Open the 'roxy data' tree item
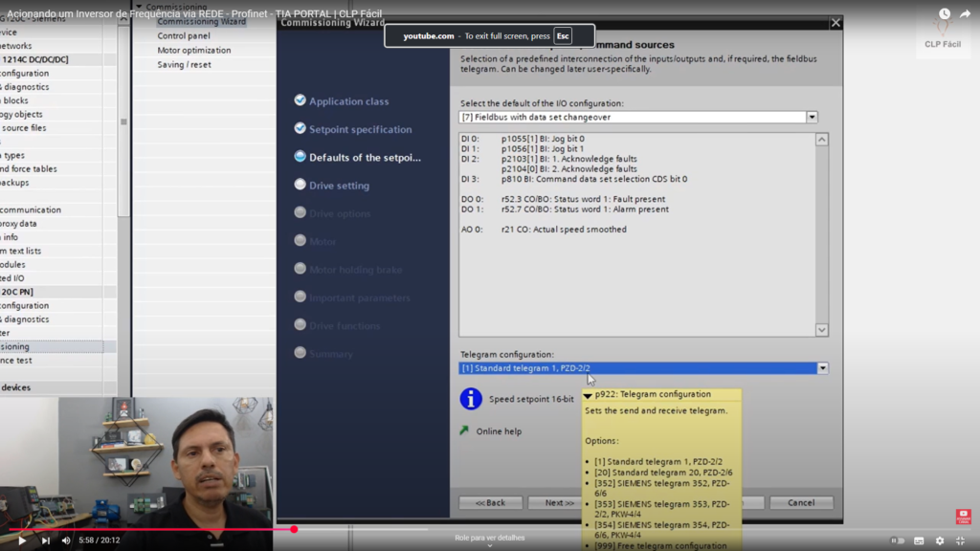Image resolution: width=980 pixels, height=551 pixels. click(x=19, y=224)
